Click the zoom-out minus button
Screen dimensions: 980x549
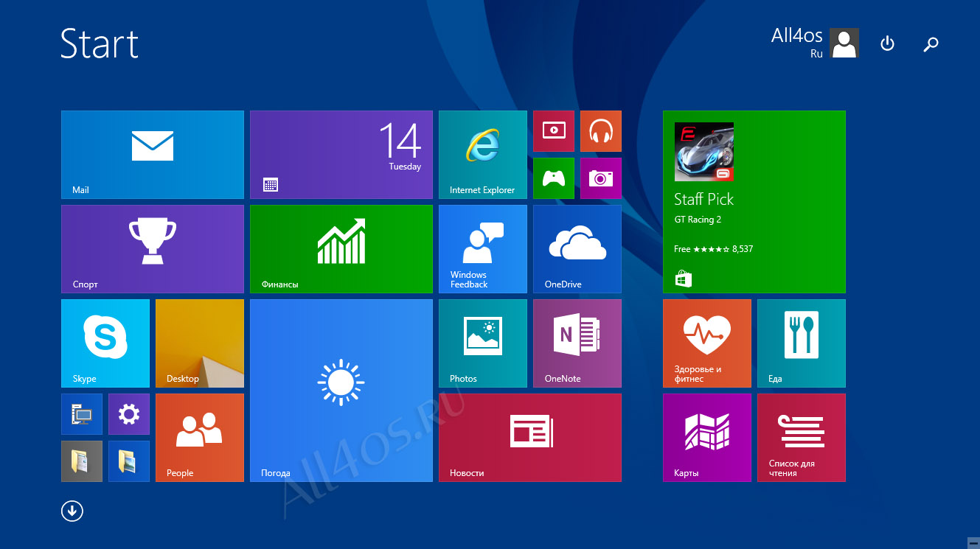(973, 542)
